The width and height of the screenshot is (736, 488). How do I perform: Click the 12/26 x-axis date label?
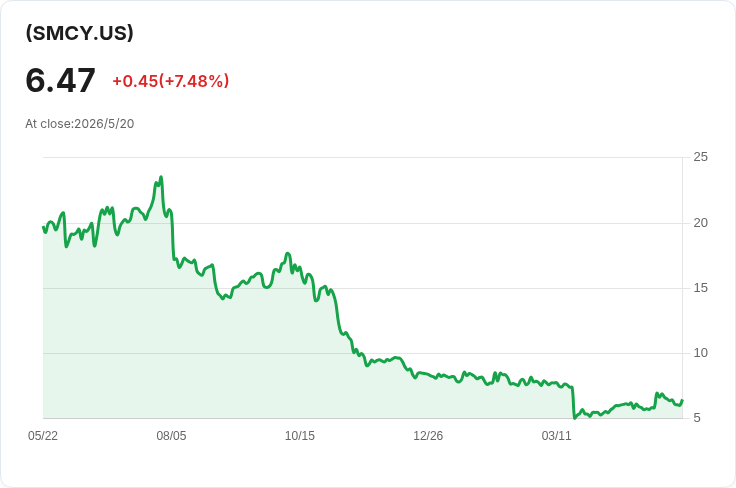click(428, 436)
